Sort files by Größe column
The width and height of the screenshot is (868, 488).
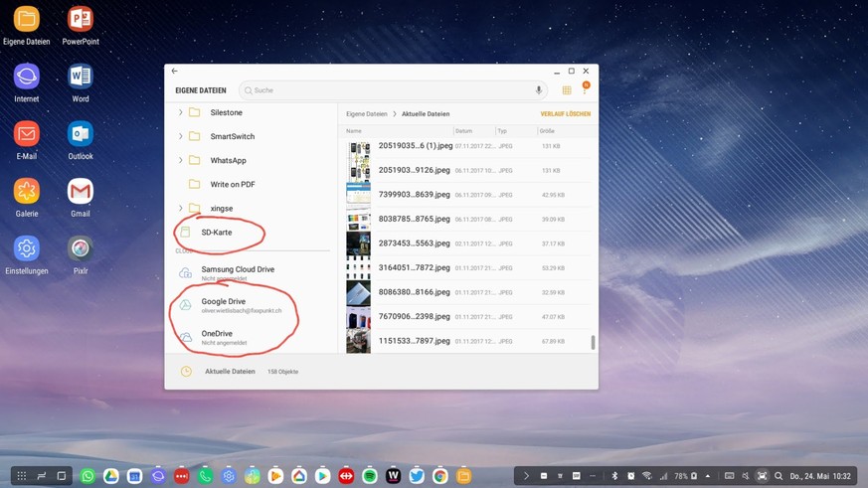[547, 131]
